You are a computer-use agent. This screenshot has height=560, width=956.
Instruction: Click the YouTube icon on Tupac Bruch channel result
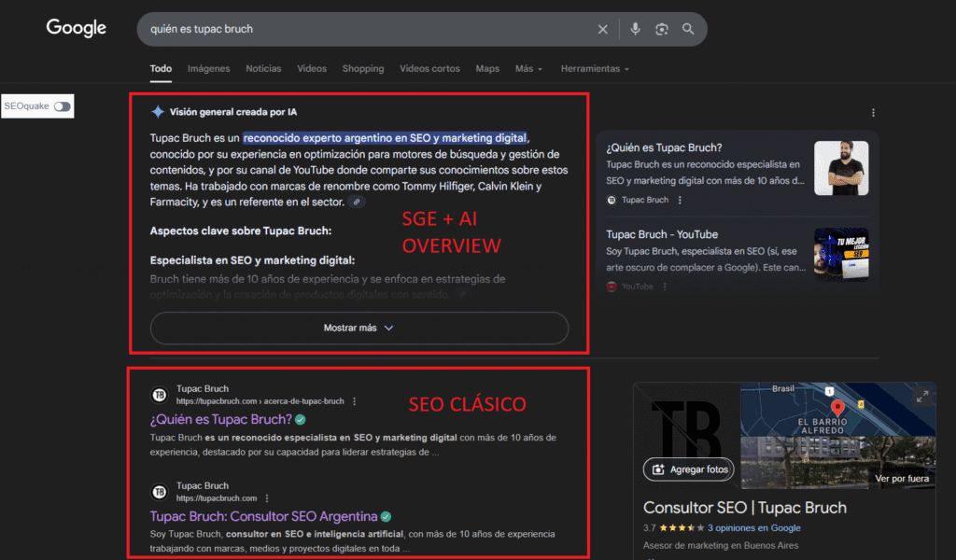613,287
